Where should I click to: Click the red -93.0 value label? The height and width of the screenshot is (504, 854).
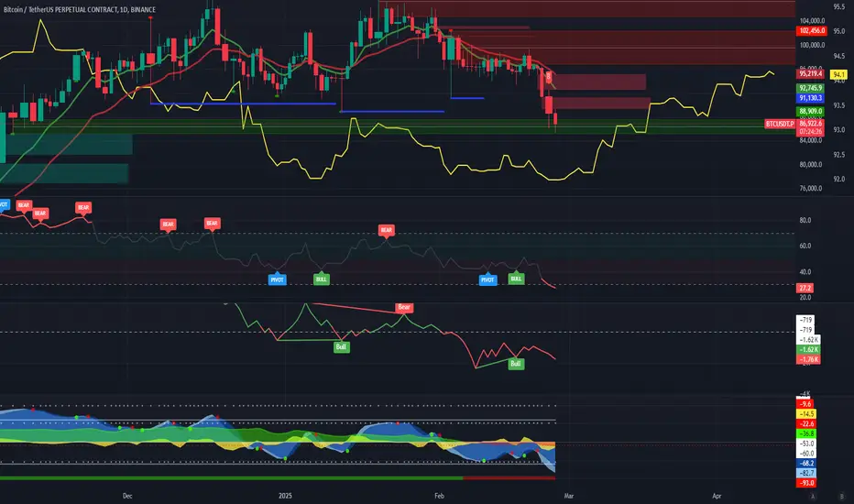[806, 483]
